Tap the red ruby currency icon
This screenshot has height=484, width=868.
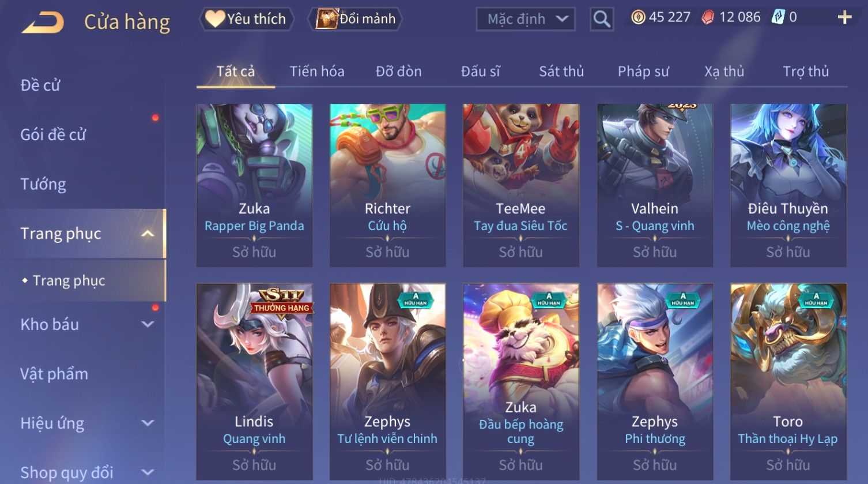708,17
